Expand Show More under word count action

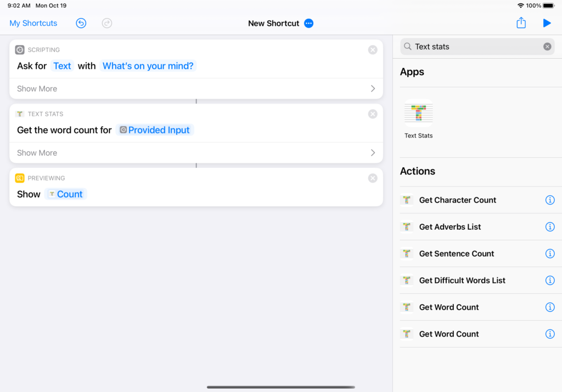(x=196, y=153)
